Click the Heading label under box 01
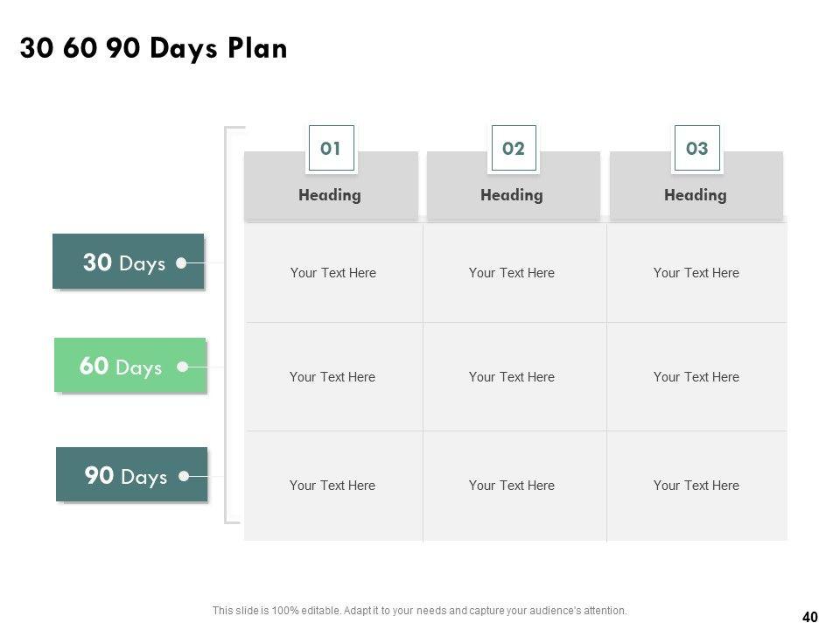This screenshot has width=840, height=630. point(330,195)
